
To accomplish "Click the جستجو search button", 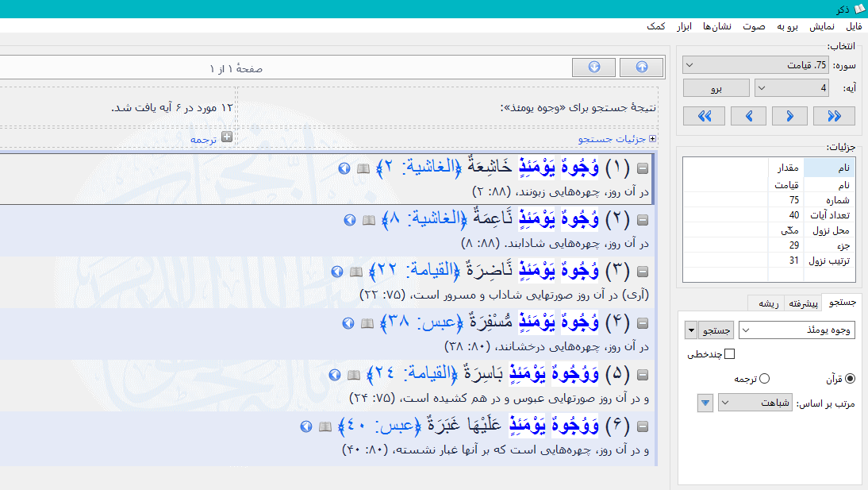I will pos(716,330).
